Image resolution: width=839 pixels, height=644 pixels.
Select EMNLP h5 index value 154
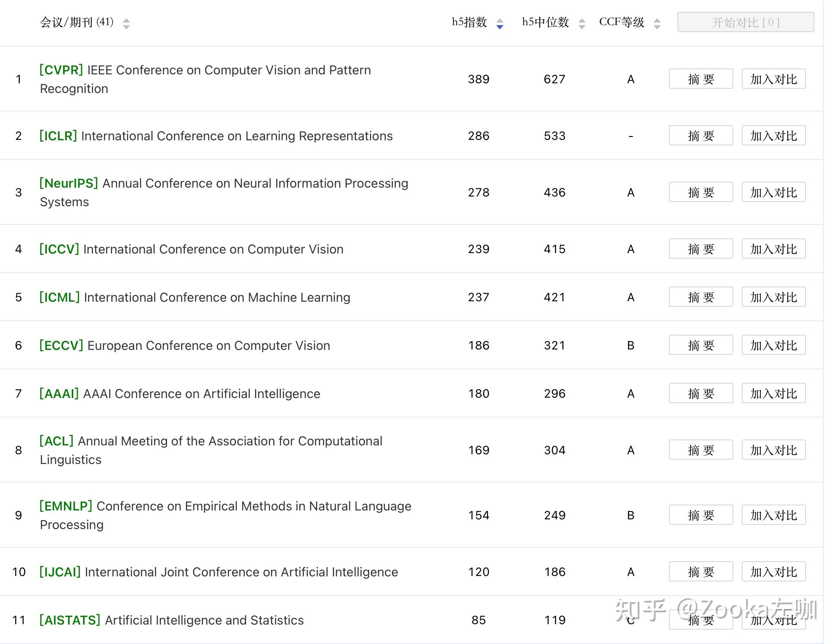pos(479,516)
